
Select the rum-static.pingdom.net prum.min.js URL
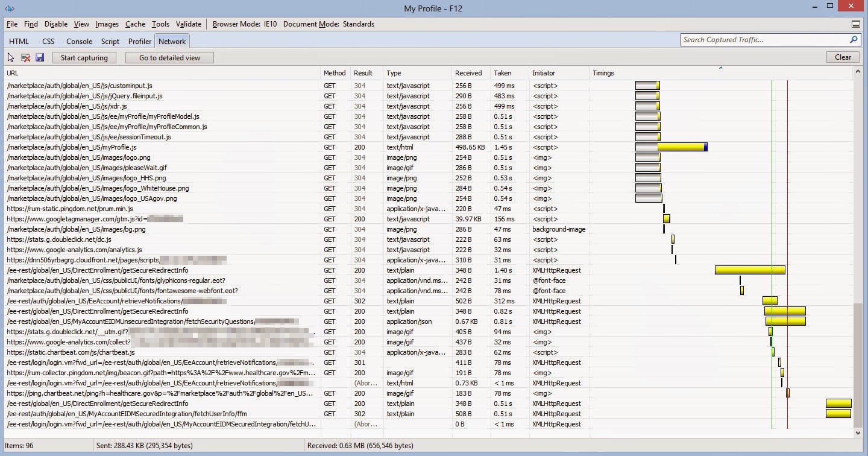[70, 209]
